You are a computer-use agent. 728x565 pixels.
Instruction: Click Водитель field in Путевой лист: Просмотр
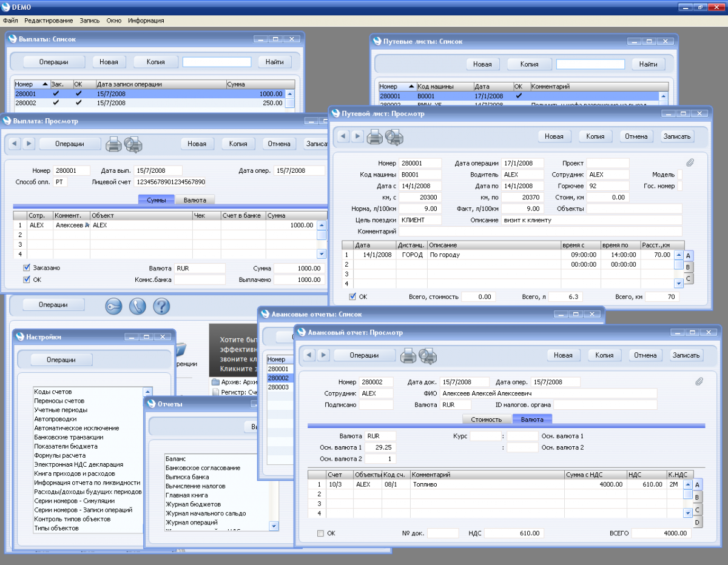[524, 175]
